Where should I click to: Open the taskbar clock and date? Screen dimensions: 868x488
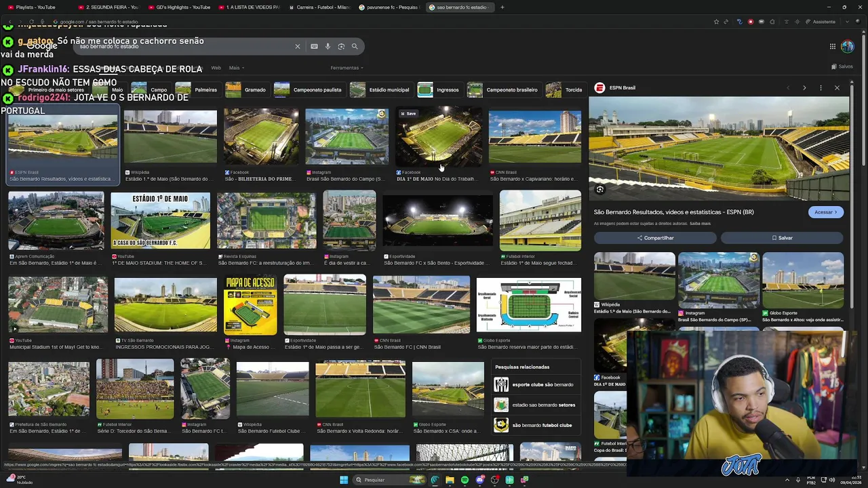pyautogui.click(x=850, y=480)
